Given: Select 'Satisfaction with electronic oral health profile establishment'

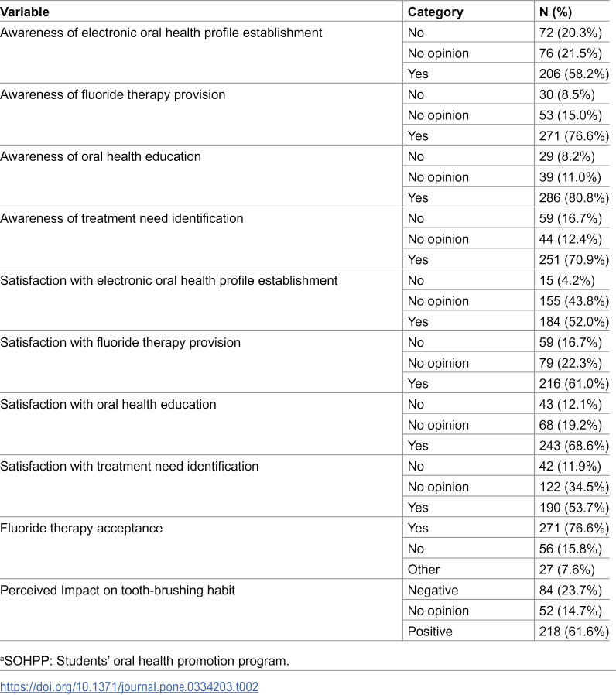Looking at the screenshot, I should (169, 281).
